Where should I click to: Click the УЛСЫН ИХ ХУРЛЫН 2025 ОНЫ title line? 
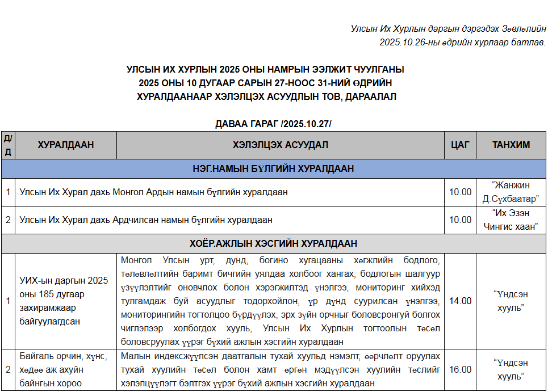tap(266, 69)
